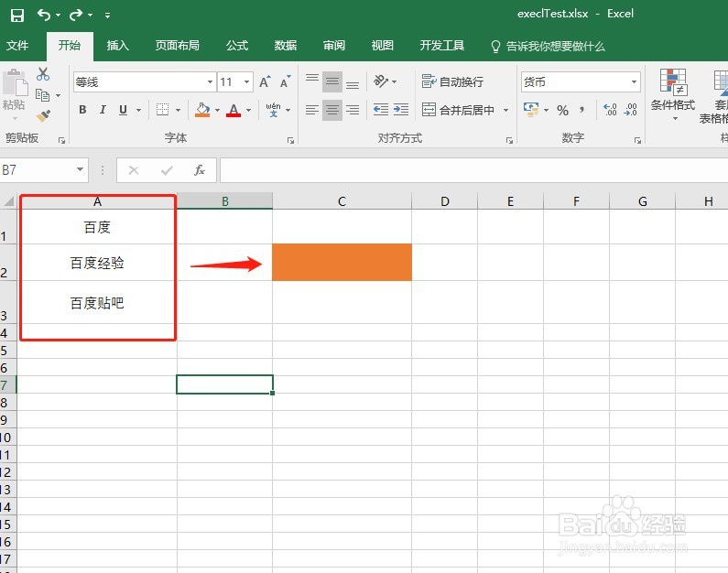Viewport: 728px width, 573px height.
Task: Click the Copy icon
Action: 43,95
